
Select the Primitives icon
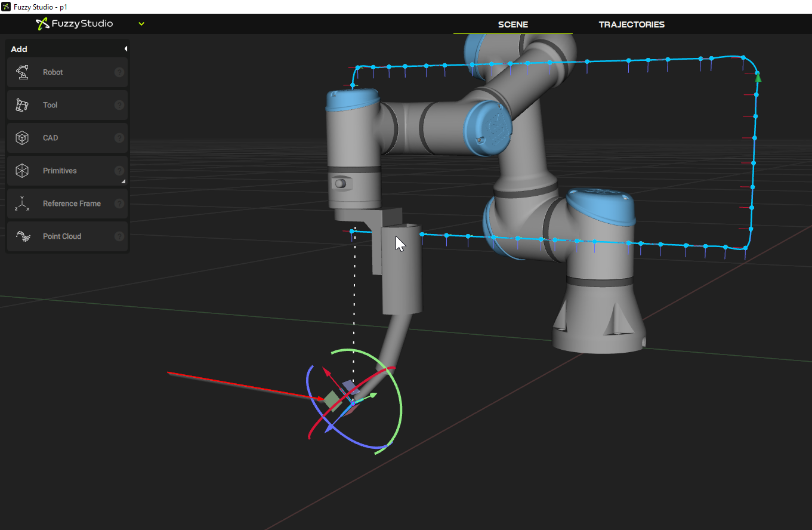click(22, 171)
